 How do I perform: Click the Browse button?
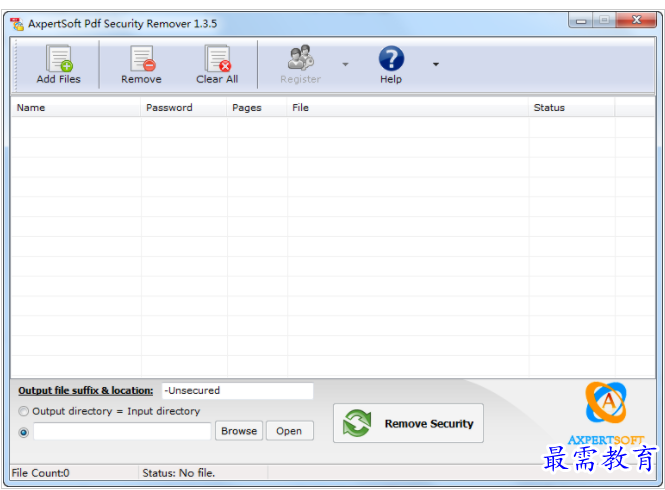click(x=239, y=431)
